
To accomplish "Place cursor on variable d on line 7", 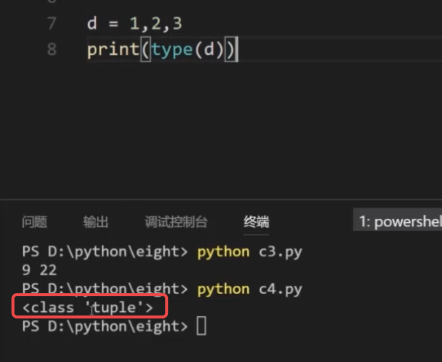I will (x=92, y=24).
